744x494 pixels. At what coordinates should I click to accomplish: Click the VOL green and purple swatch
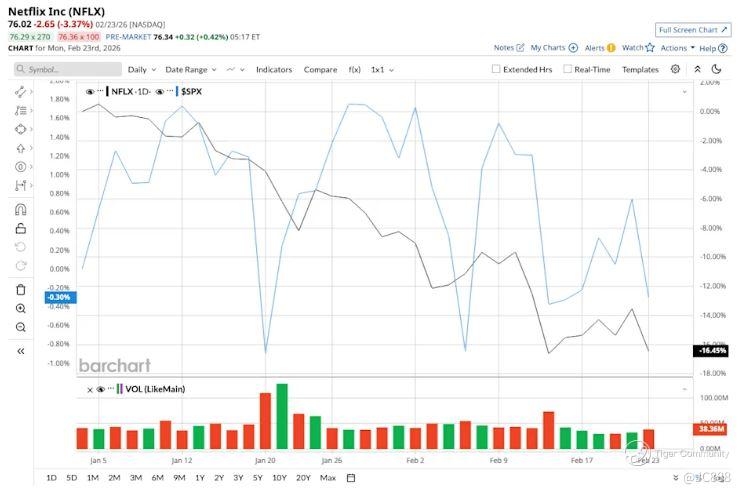click(x=120, y=389)
